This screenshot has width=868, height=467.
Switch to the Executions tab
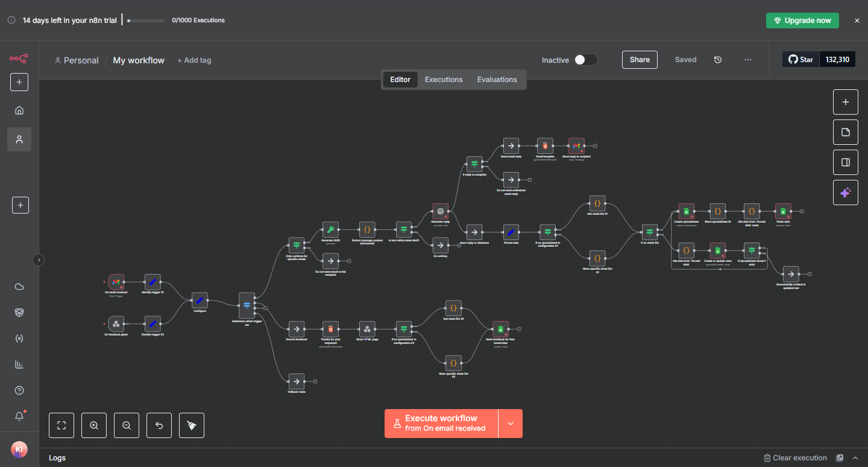(444, 80)
